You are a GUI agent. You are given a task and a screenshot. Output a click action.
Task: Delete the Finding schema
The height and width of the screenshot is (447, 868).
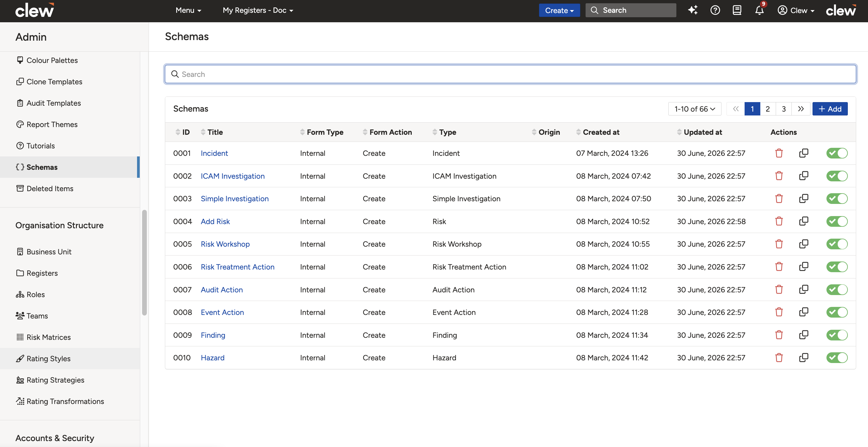779,335
